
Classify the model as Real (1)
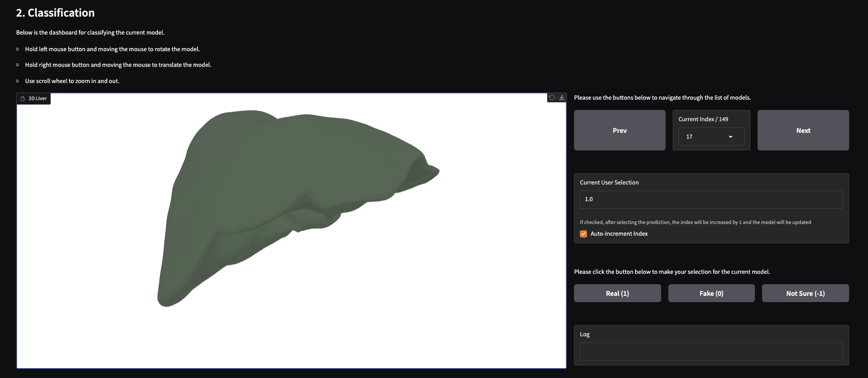pos(617,294)
